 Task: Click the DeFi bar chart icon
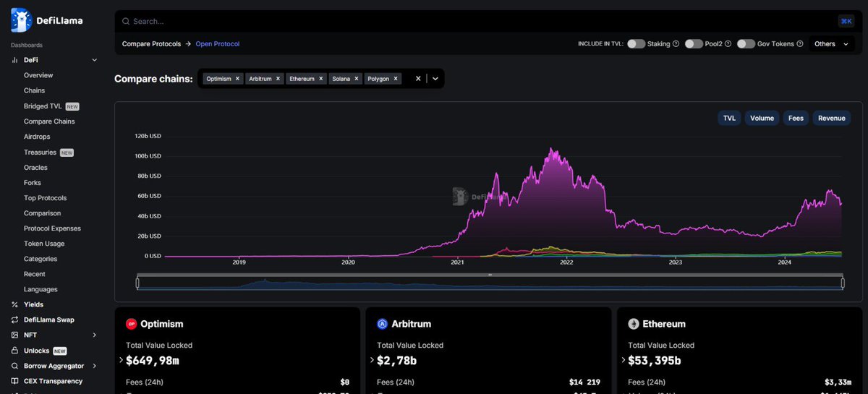pos(15,60)
